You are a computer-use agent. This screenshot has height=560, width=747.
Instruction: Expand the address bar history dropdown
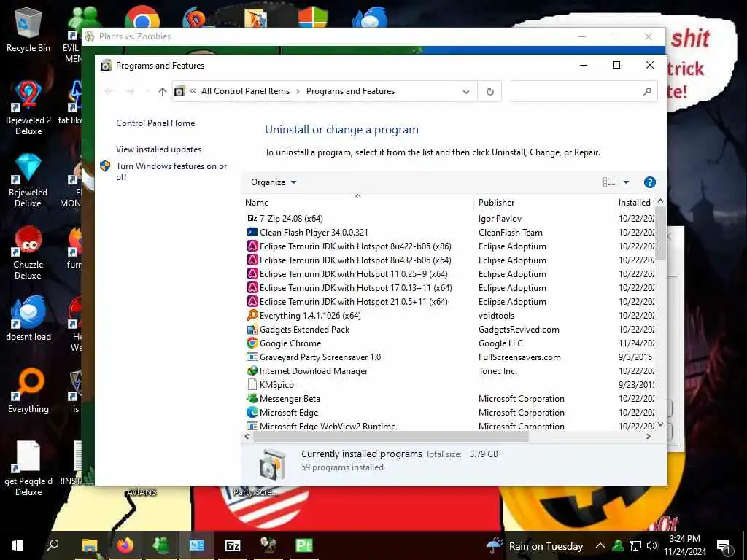pyautogui.click(x=466, y=91)
